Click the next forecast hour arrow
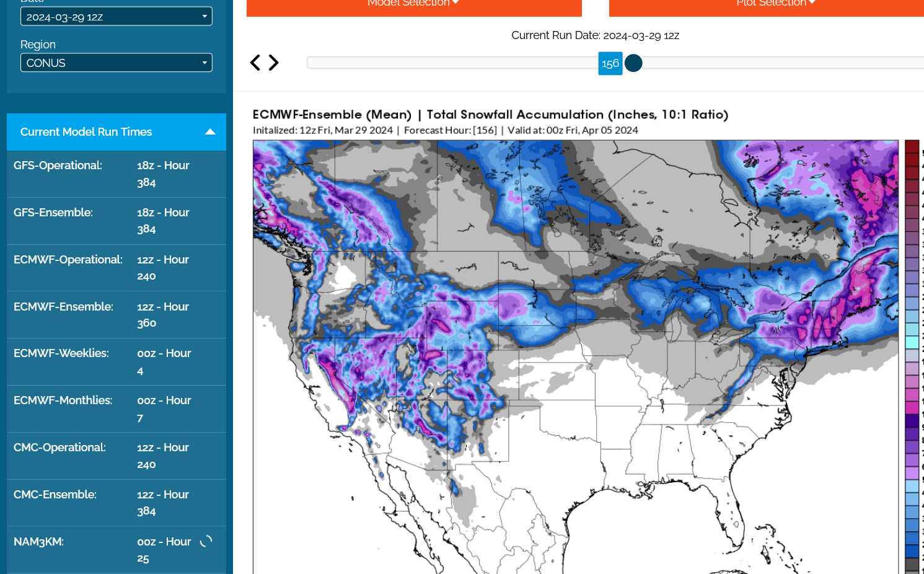 click(x=273, y=63)
